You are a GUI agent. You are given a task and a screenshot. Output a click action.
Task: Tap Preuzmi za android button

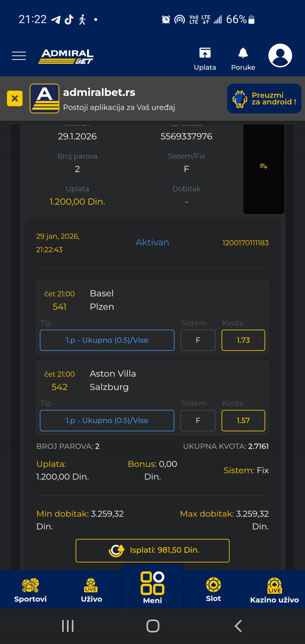pos(264,99)
